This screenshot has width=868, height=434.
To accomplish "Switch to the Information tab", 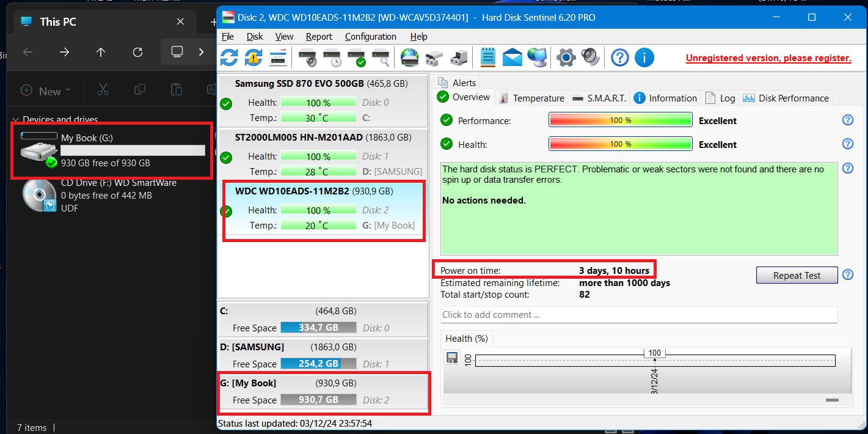I will 665,98.
